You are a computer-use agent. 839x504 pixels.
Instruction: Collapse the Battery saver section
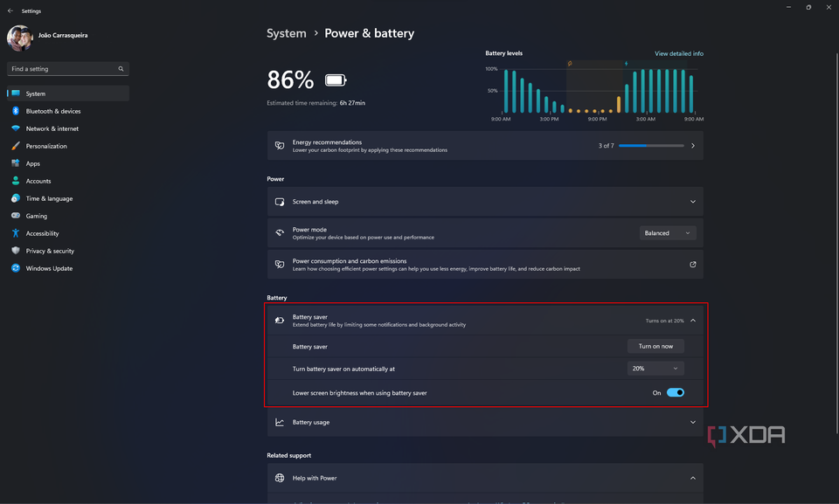693,321
